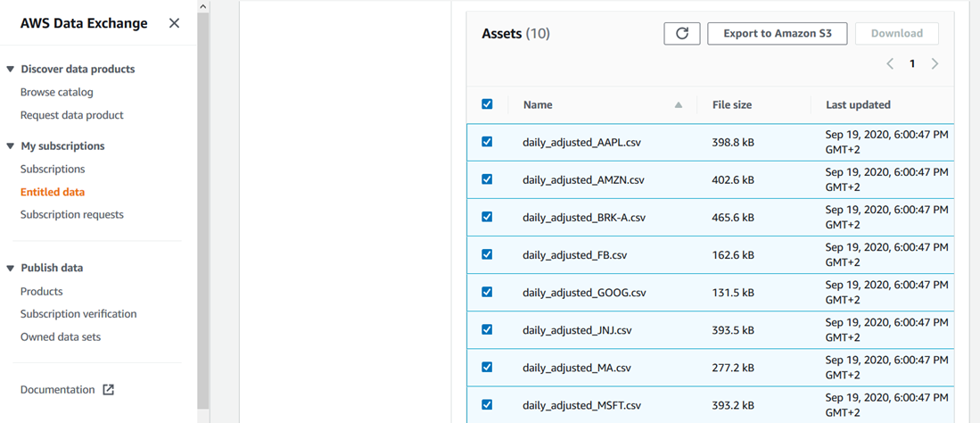Click the 131.5 kB file size
Image resolution: width=980 pixels, height=423 pixels.
click(x=733, y=292)
